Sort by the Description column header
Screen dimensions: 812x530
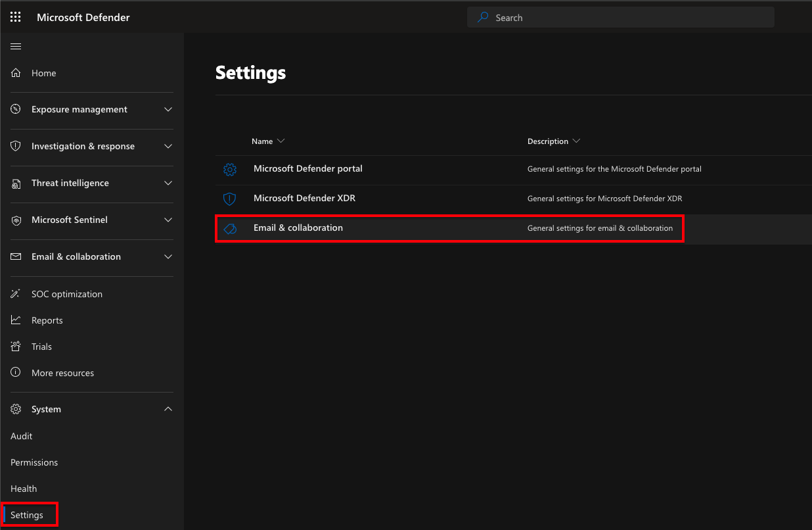[547, 141]
